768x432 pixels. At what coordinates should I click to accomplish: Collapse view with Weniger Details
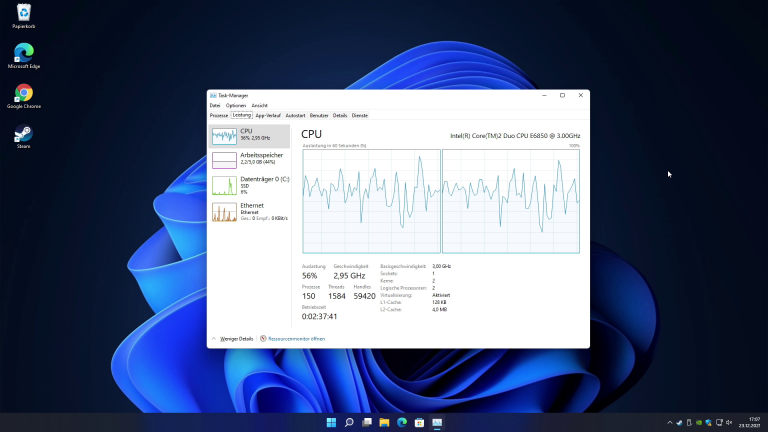coord(236,339)
